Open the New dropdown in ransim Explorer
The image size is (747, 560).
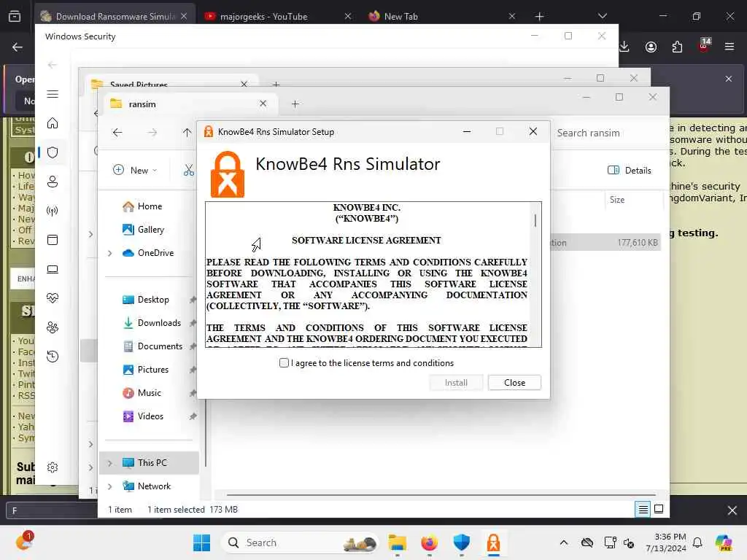tap(135, 170)
